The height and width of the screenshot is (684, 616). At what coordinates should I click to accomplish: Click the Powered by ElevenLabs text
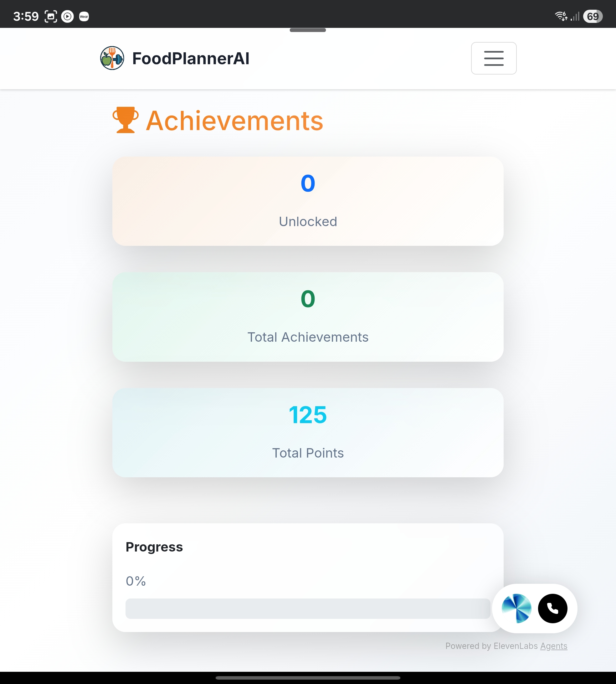click(x=491, y=646)
